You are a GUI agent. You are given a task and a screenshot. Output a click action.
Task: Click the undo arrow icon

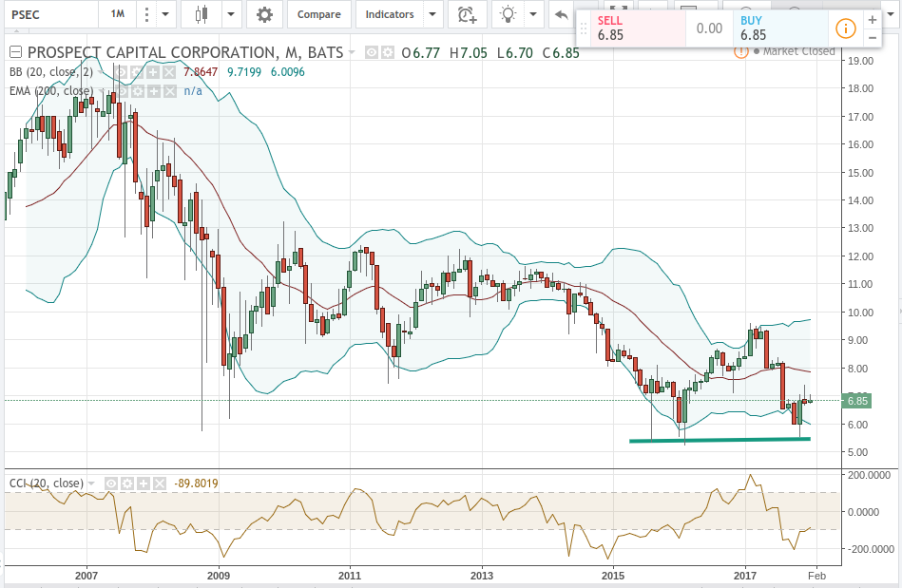[561, 14]
